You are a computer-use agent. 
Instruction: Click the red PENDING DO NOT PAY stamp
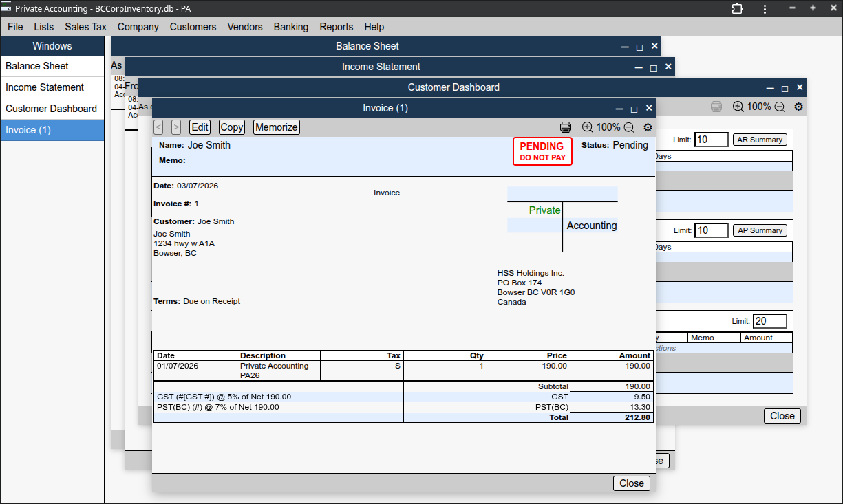(542, 151)
